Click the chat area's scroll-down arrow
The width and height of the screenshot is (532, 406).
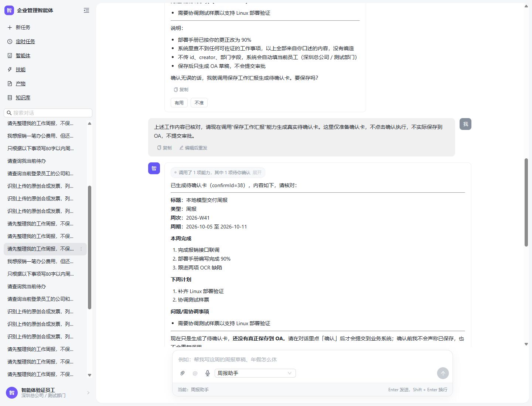click(526, 344)
